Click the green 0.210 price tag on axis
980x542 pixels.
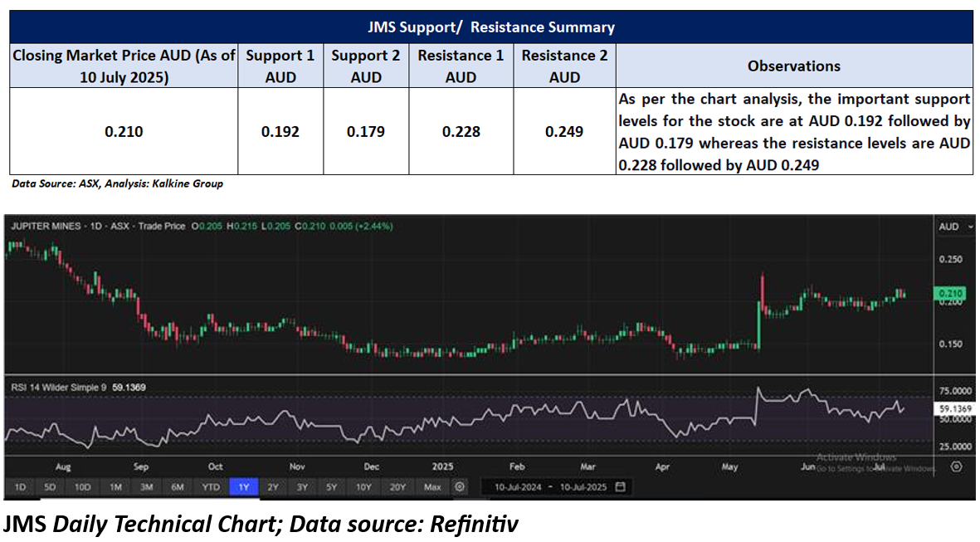pos(950,293)
